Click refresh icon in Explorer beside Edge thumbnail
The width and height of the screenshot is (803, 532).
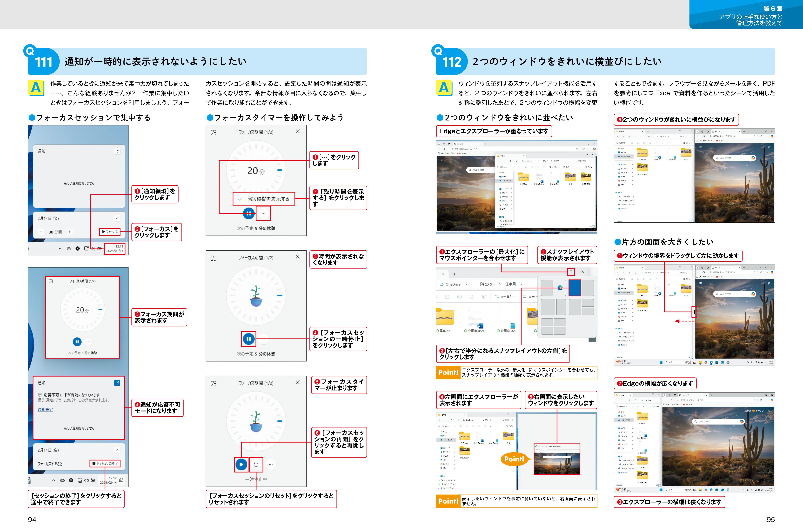(x=458, y=420)
